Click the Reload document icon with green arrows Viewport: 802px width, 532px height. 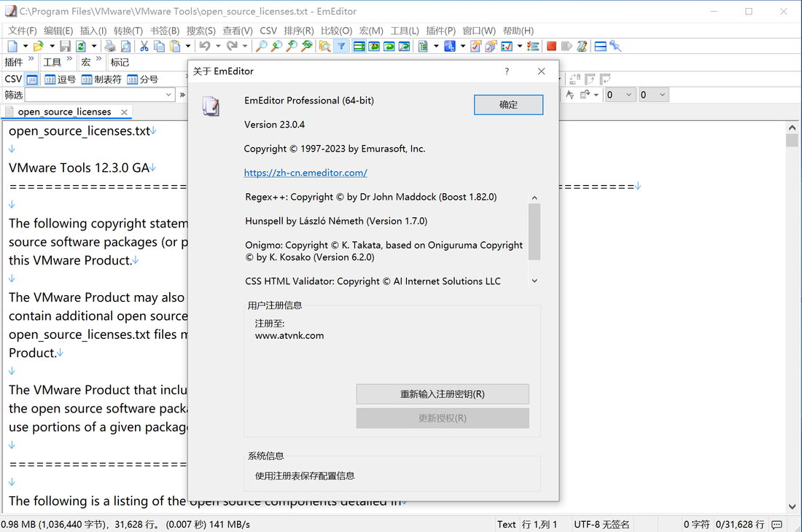pyautogui.click(x=81, y=47)
